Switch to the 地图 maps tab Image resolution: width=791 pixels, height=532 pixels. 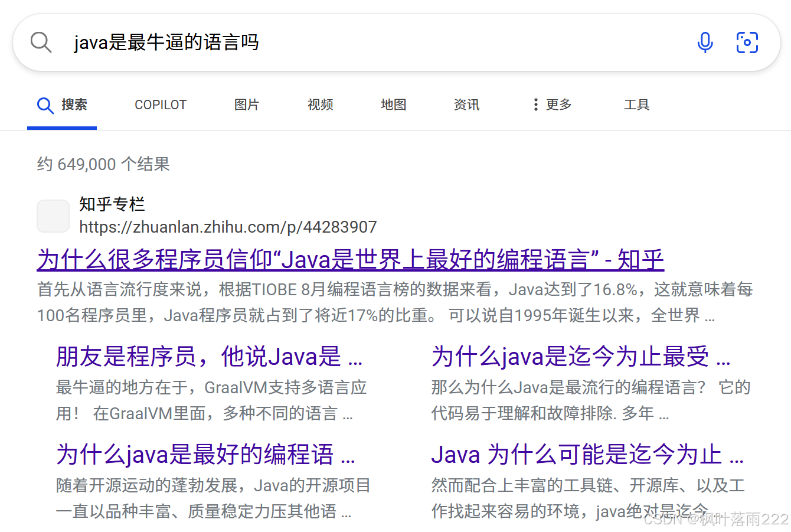tap(393, 105)
